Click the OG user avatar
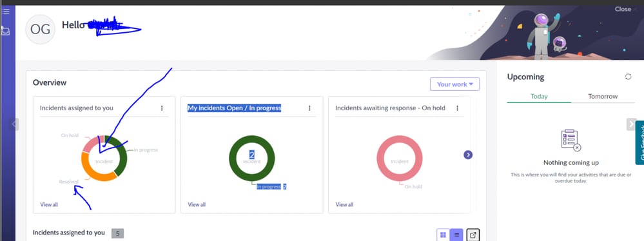This screenshot has height=241, width=644. click(40, 30)
